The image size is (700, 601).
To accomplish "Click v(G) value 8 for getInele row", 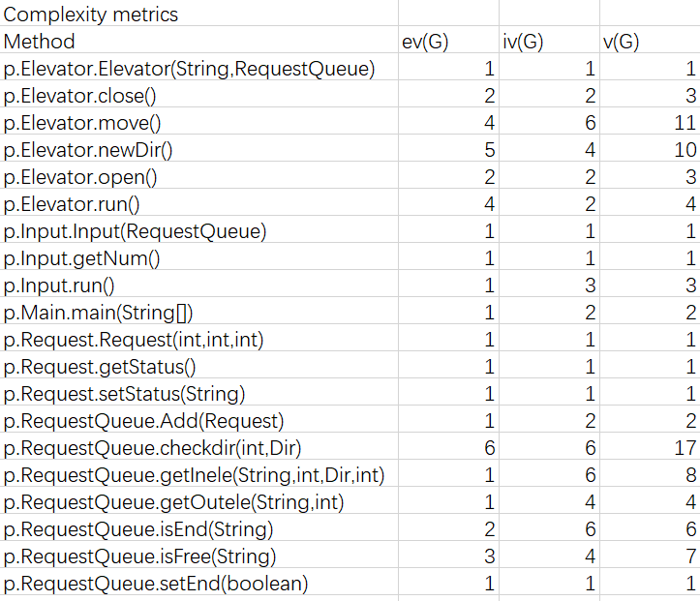I will (689, 475).
